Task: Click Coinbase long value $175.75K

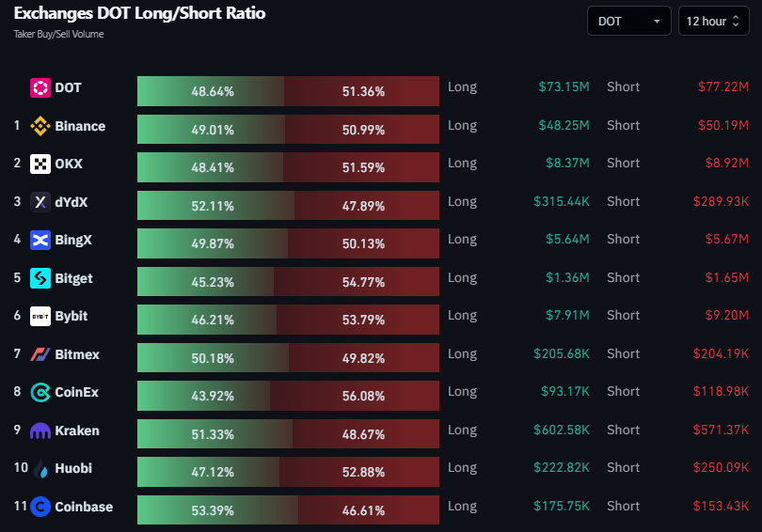Action: tap(562, 506)
